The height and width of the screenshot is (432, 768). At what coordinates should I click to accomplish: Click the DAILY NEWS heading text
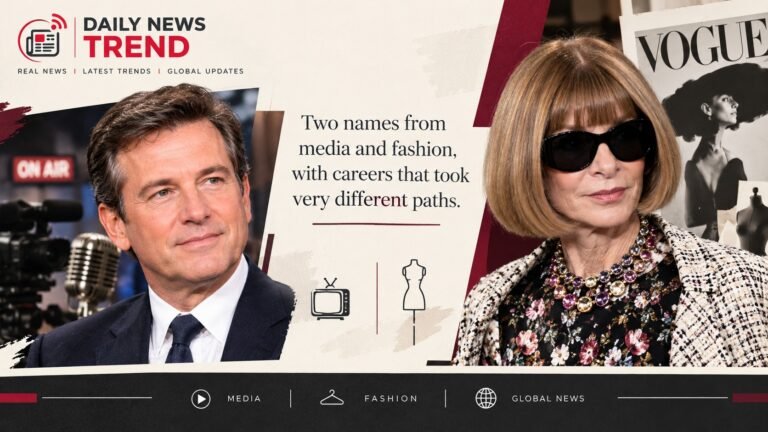point(144,24)
